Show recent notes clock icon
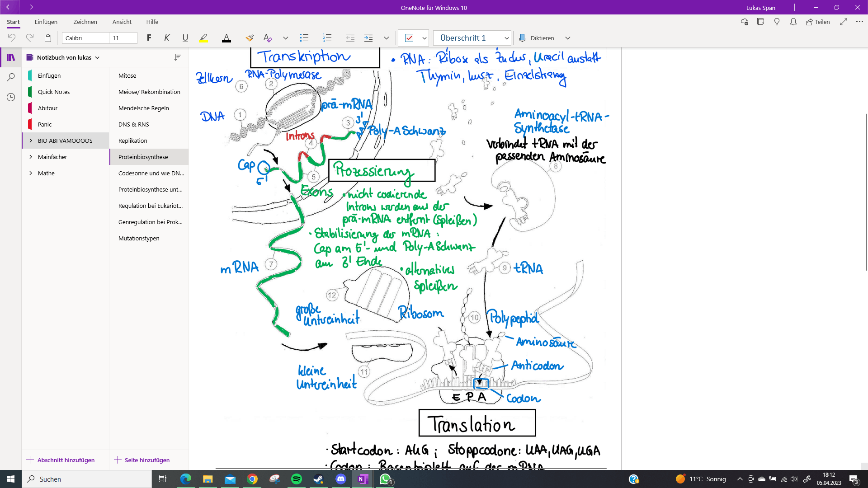The width and height of the screenshot is (868, 488). 11,97
